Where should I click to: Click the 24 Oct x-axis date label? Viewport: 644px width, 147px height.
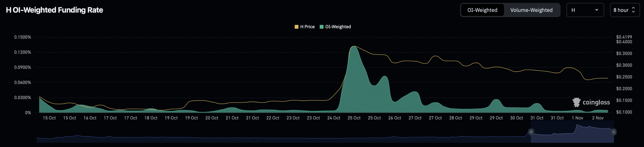[x=334, y=118]
